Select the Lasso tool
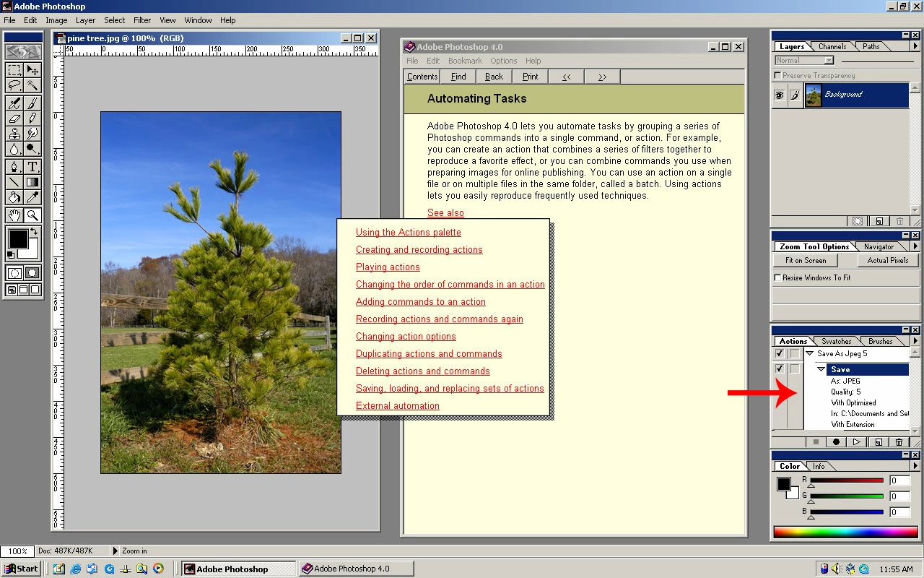 tap(14, 86)
